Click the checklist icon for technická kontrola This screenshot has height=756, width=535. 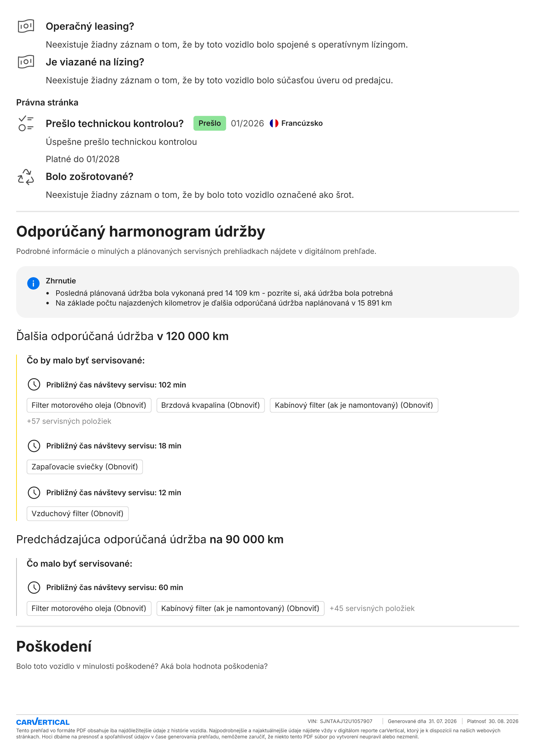[26, 123]
